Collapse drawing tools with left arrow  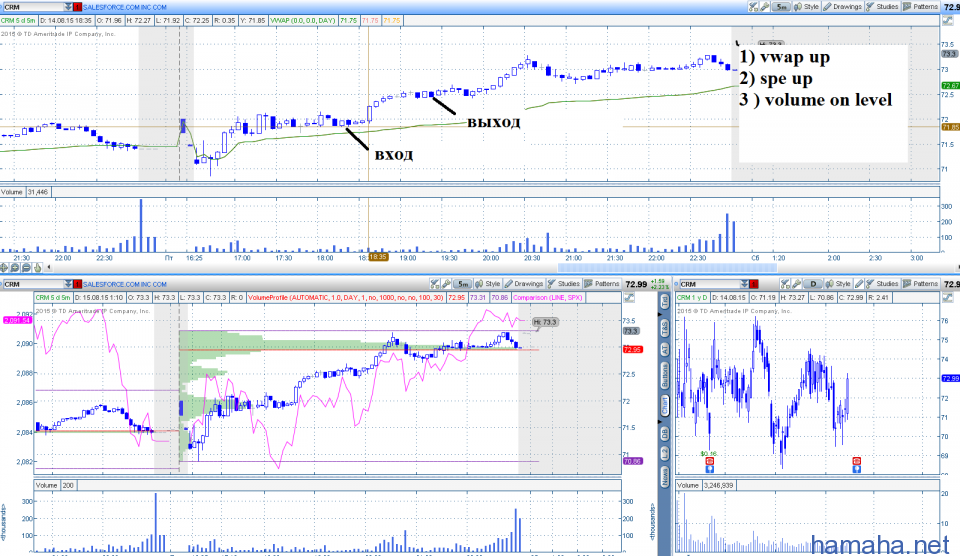click(x=48, y=268)
